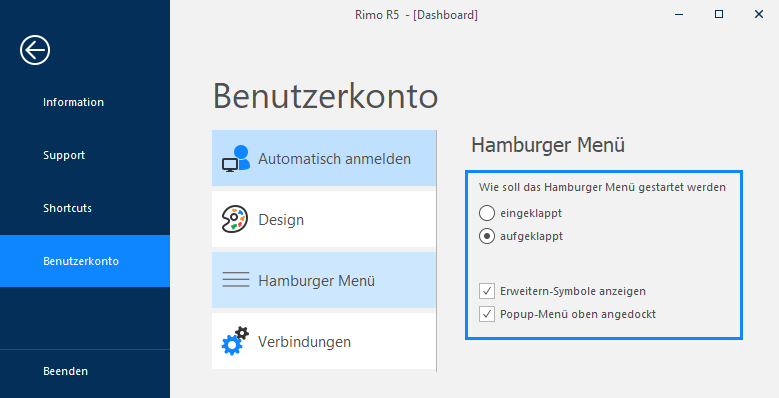Open the Verbindungen section
The width and height of the screenshot is (779, 398).
point(324,341)
